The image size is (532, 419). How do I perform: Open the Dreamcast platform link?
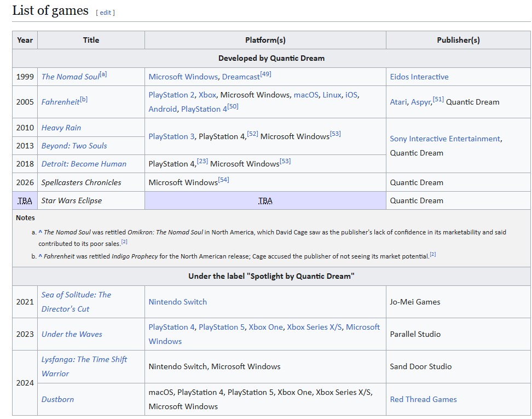(241, 77)
